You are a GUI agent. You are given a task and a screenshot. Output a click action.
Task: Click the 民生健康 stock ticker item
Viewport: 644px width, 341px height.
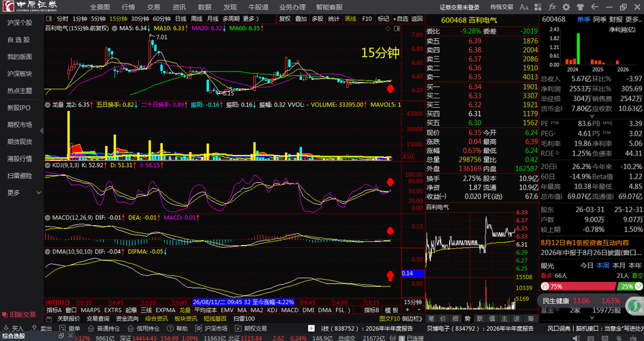pos(581,301)
